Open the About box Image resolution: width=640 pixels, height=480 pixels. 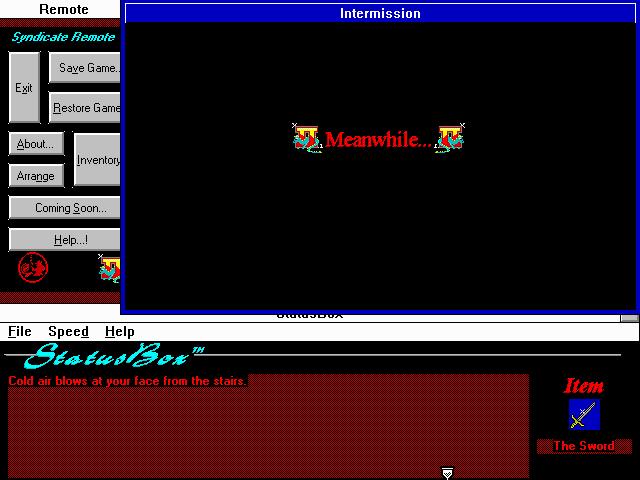36,144
